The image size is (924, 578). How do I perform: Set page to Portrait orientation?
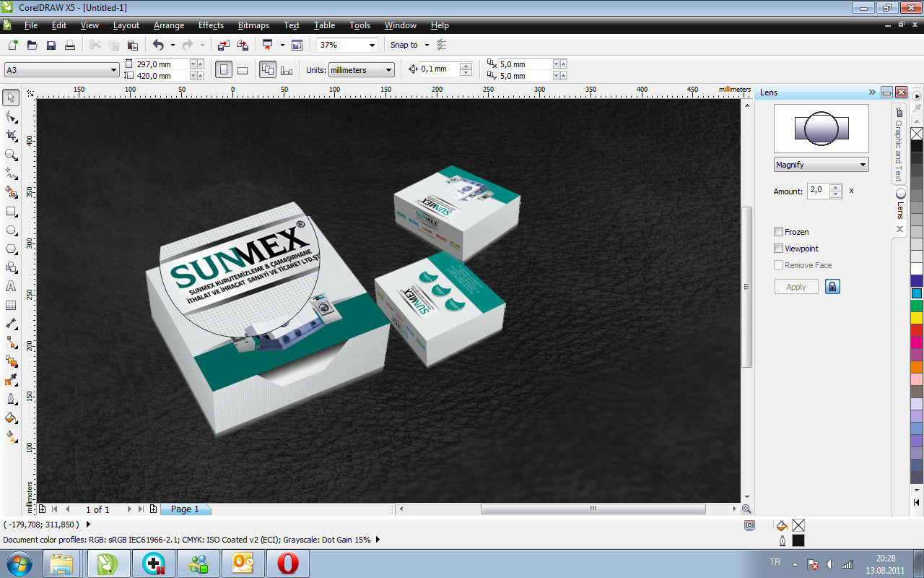(x=224, y=70)
